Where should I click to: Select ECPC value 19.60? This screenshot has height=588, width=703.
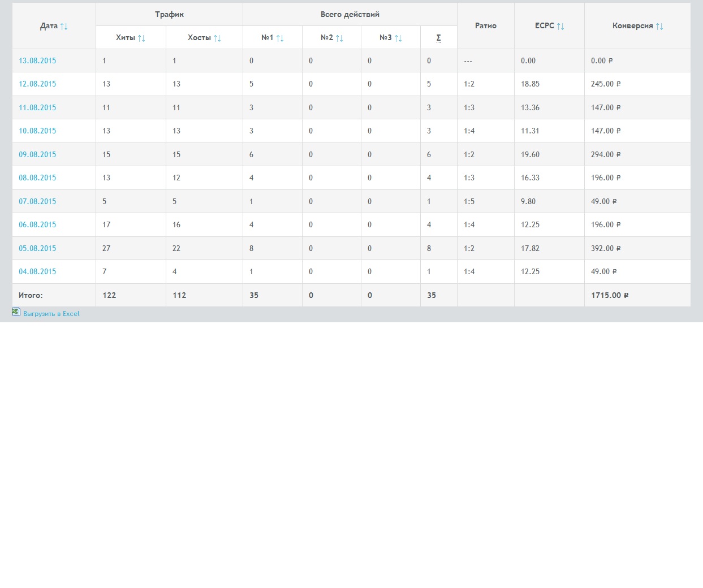(531, 154)
